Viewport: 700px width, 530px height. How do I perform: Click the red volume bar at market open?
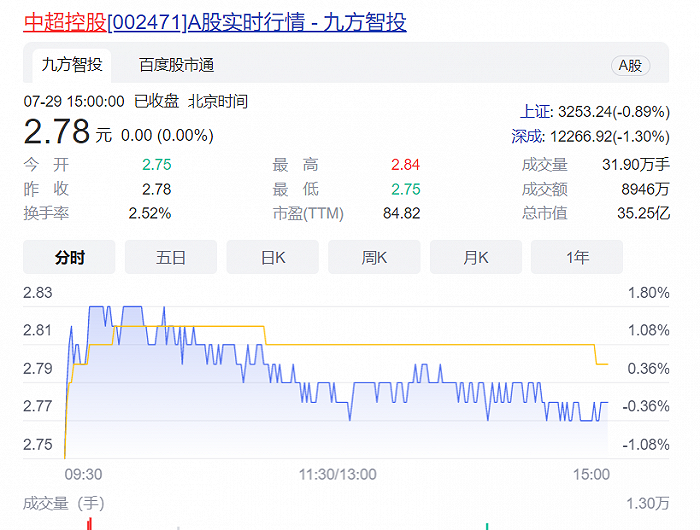pos(90,524)
